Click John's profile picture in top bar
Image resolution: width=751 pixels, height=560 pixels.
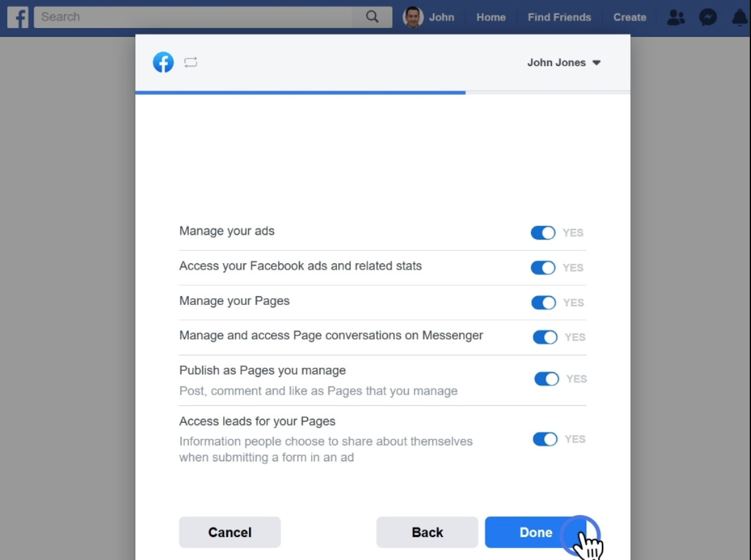click(413, 17)
